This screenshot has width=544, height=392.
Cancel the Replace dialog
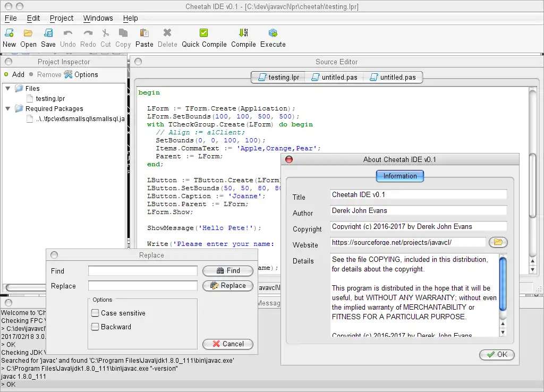228,344
